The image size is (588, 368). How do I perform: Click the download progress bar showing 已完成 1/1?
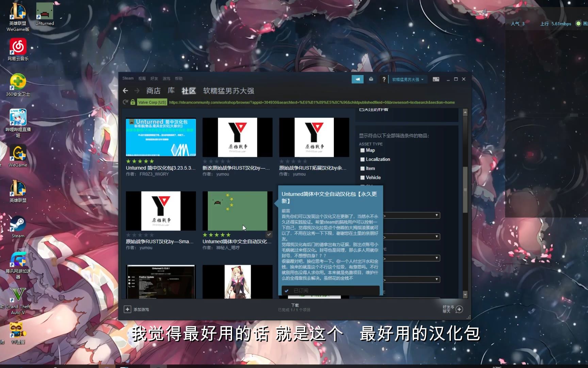pos(294,307)
